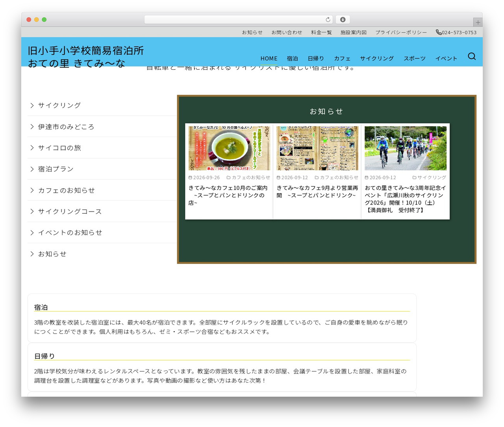Open a new browser tab with plus icon
This screenshot has width=504, height=427.
pyautogui.click(x=478, y=22)
